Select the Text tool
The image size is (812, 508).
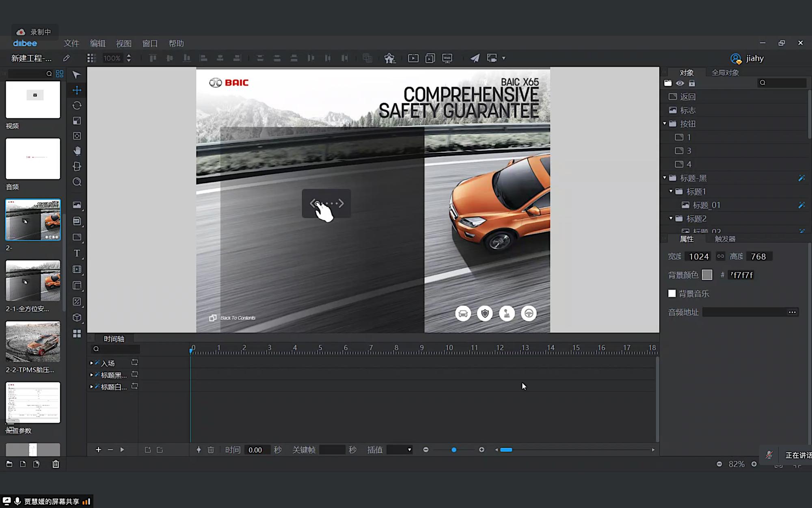77,253
